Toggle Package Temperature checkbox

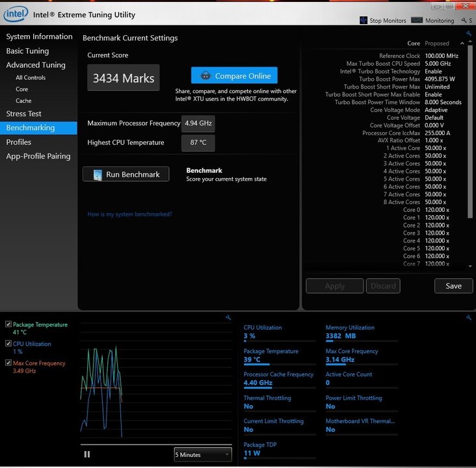8,324
